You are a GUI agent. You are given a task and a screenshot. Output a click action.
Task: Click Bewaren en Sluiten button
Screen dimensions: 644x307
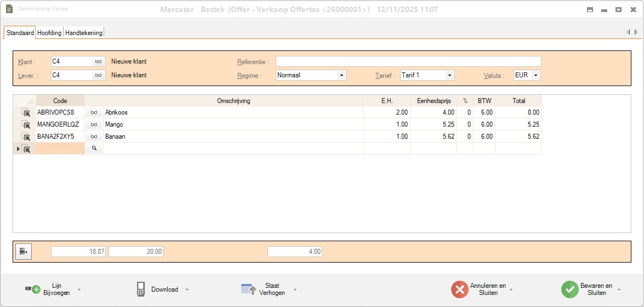588,289
